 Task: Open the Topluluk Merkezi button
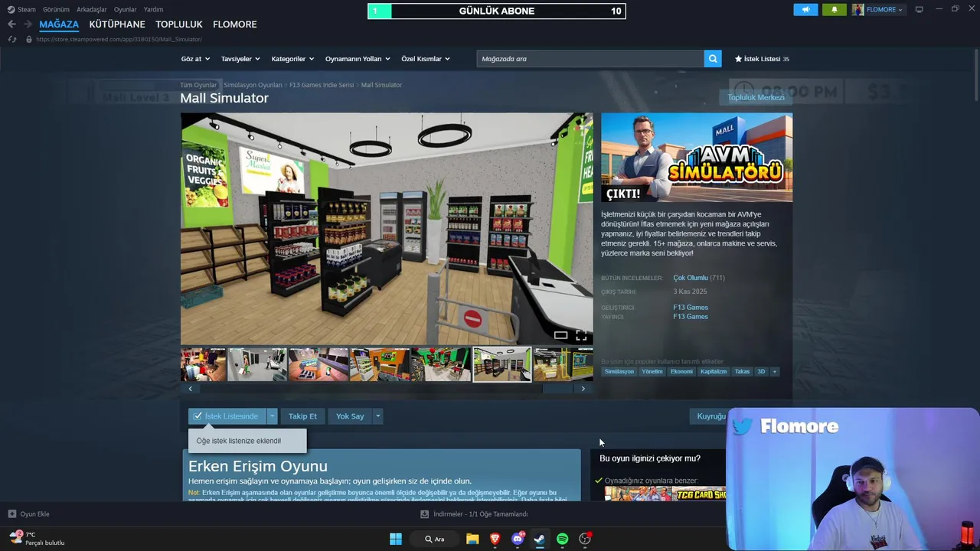point(756,97)
